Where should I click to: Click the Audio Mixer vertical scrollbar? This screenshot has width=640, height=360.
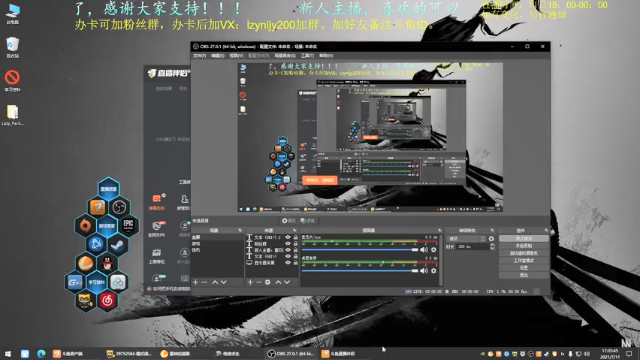point(440,260)
